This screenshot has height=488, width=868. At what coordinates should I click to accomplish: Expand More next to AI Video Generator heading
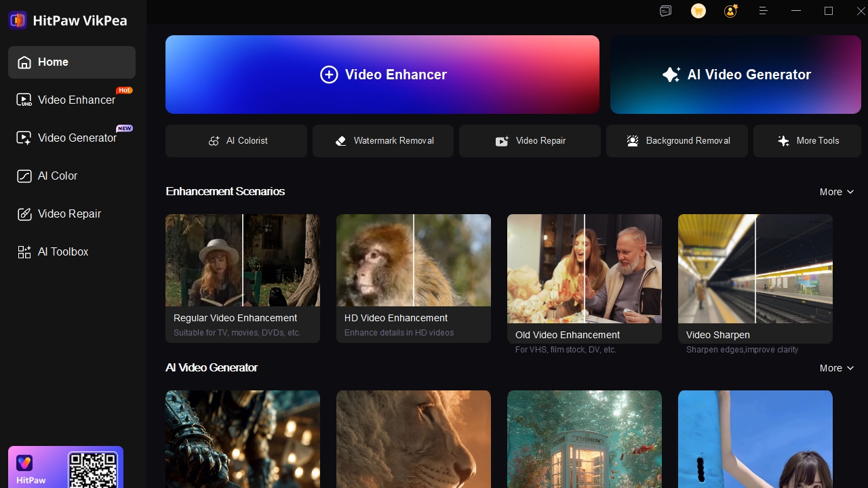coord(837,368)
